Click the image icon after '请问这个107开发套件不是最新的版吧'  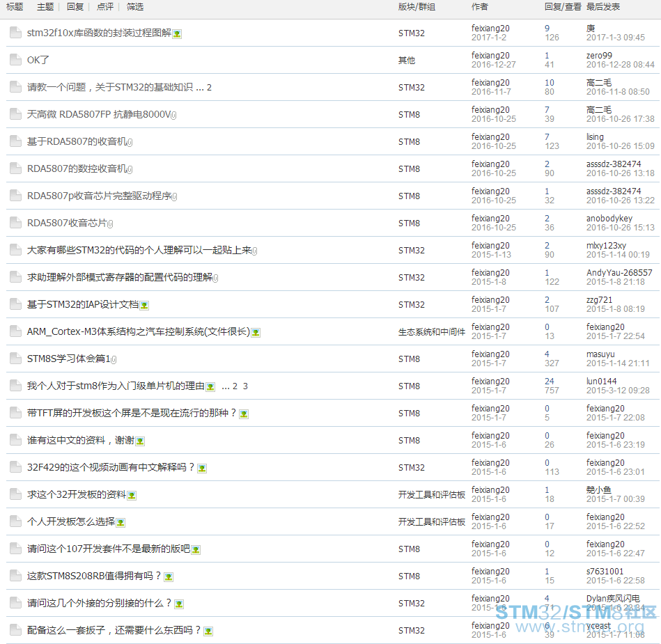pyautogui.click(x=196, y=550)
